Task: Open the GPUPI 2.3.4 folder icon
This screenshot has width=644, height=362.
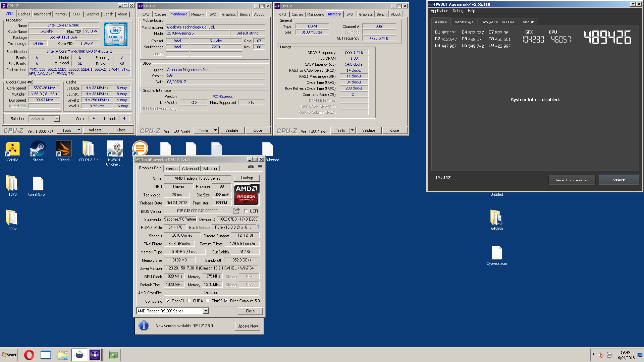Action: [x=89, y=151]
